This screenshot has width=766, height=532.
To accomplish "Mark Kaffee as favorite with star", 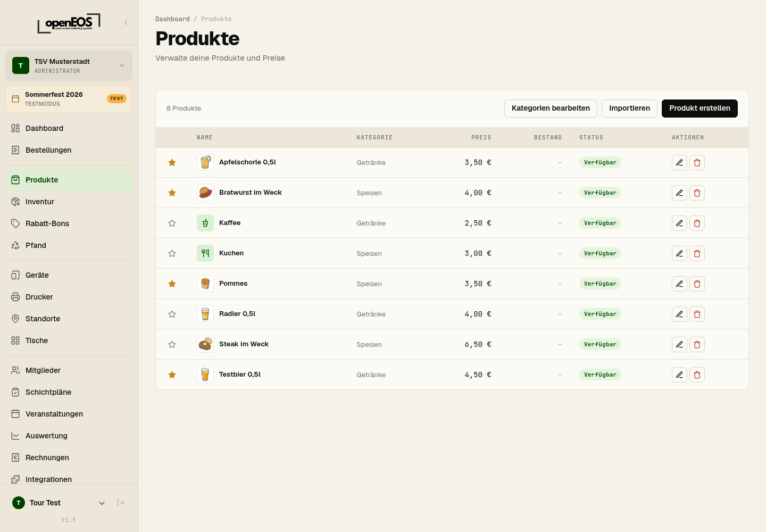I will 172,223.
